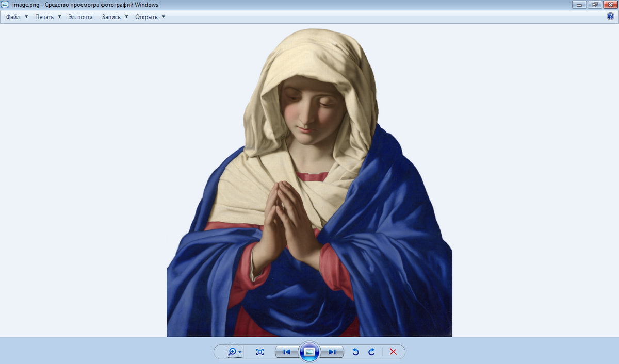619x364 pixels.
Task: Skip to the next photo
Action: 332,352
